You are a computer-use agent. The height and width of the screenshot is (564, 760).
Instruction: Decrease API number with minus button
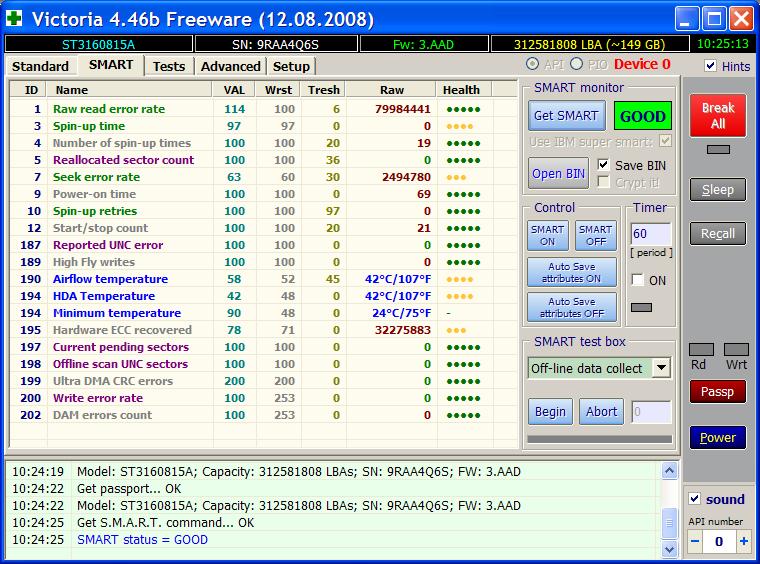[695, 541]
